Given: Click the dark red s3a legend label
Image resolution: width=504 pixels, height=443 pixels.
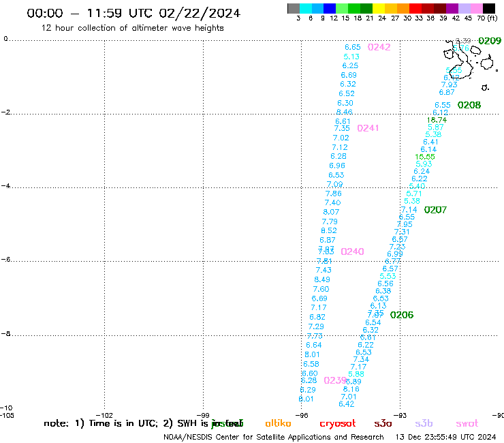Looking at the screenshot, I should pyautogui.click(x=383, y=423).
